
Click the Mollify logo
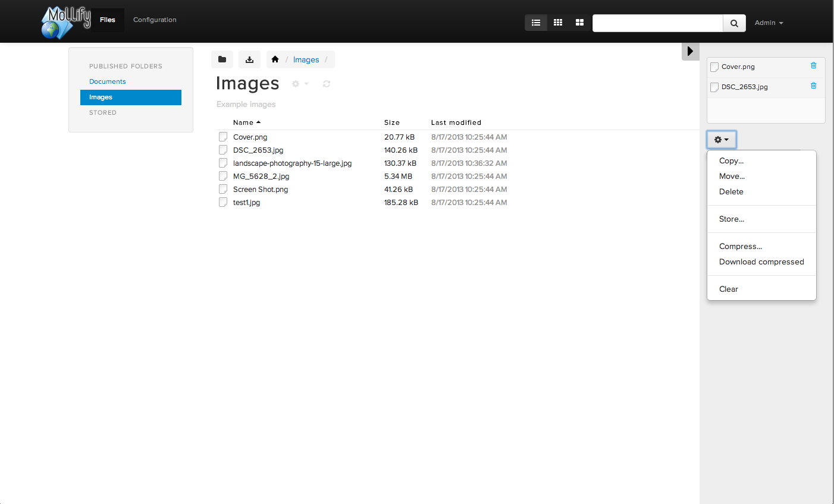pos(66,22)
